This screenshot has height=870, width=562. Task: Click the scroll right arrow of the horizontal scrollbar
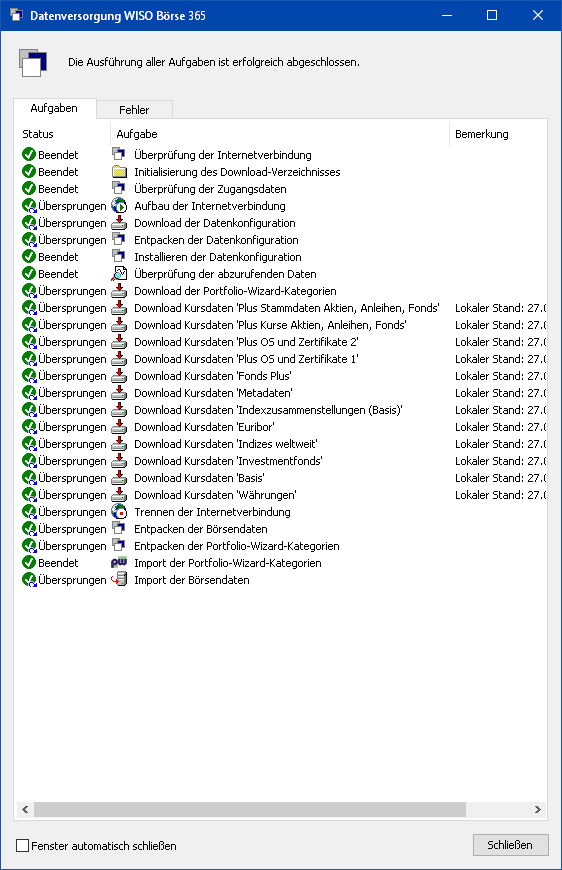[x=538, y=810]
